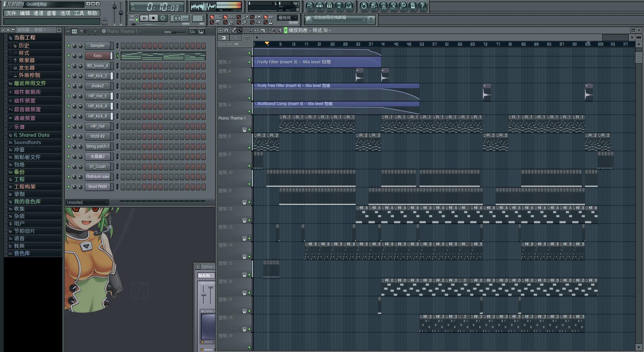Expand the 插件数据库 browser folder

27,92
